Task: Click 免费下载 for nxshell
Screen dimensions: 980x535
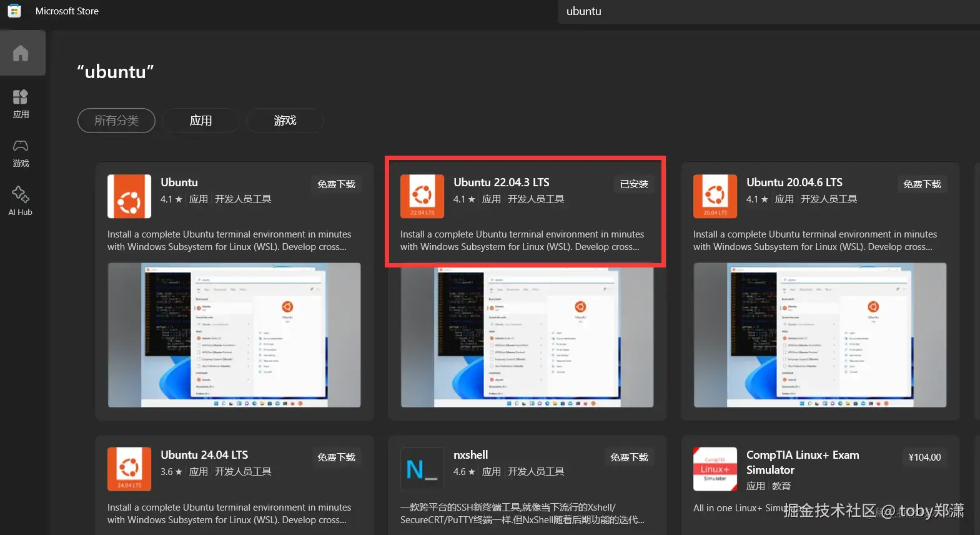Action: [x=629, y=457]
